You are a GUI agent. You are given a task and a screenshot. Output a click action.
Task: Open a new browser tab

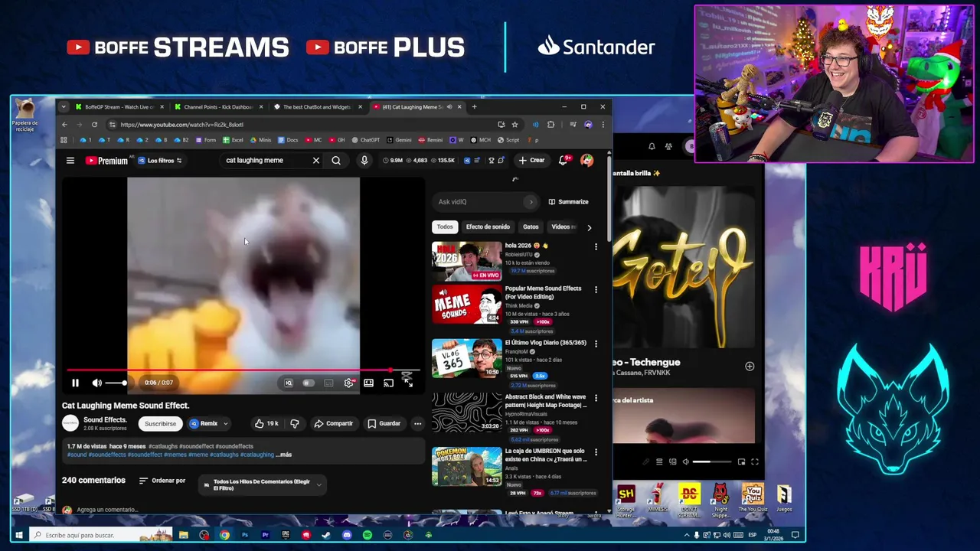[474, 107]
